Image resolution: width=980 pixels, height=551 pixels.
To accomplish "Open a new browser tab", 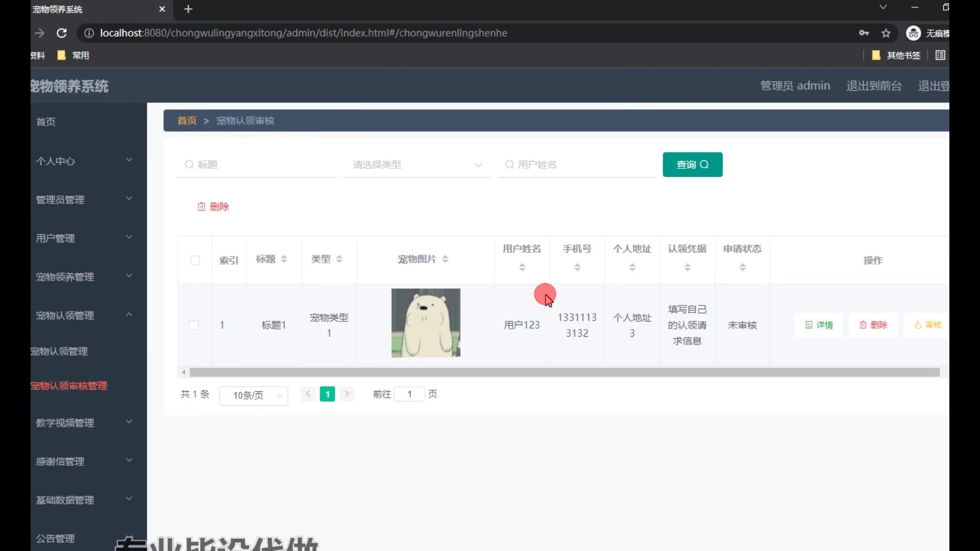I will point(188,9).
